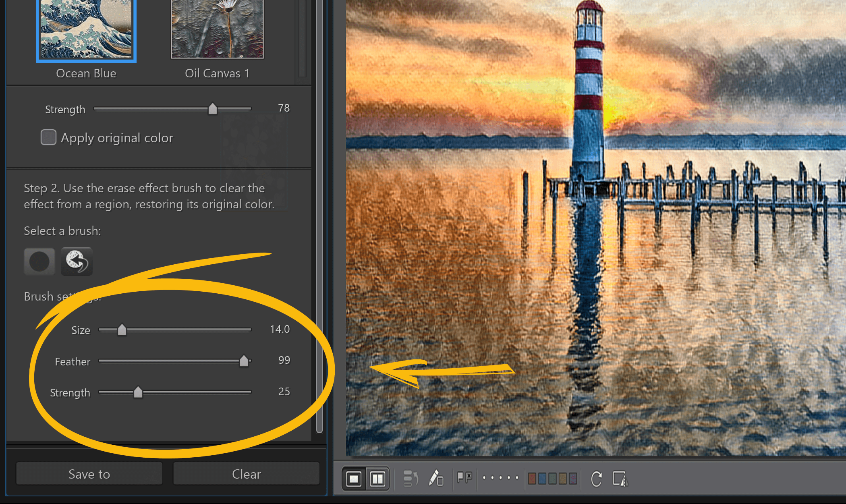Click the Save to button
The height and width of the screenshot is (504, 846).
point(89,474)
